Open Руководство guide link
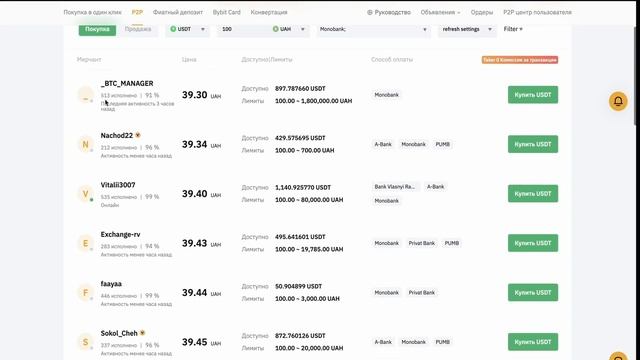Viewport: 640px width, 360px height. (389, 12)
